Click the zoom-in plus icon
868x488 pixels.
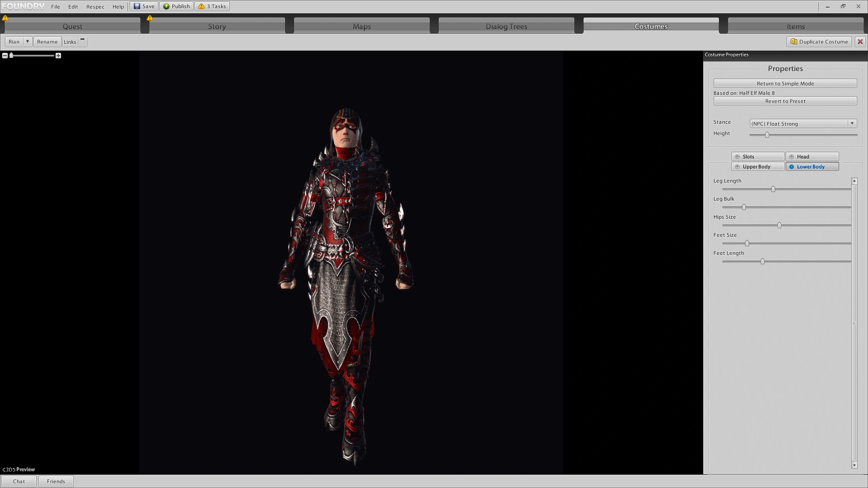pyautogui.click(x=58, y=56)
